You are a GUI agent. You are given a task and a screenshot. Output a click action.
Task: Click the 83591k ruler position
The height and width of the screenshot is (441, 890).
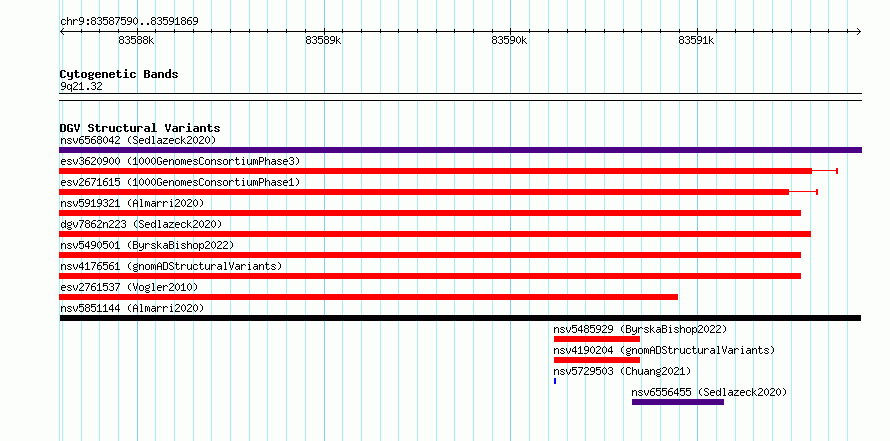point(696,40)
